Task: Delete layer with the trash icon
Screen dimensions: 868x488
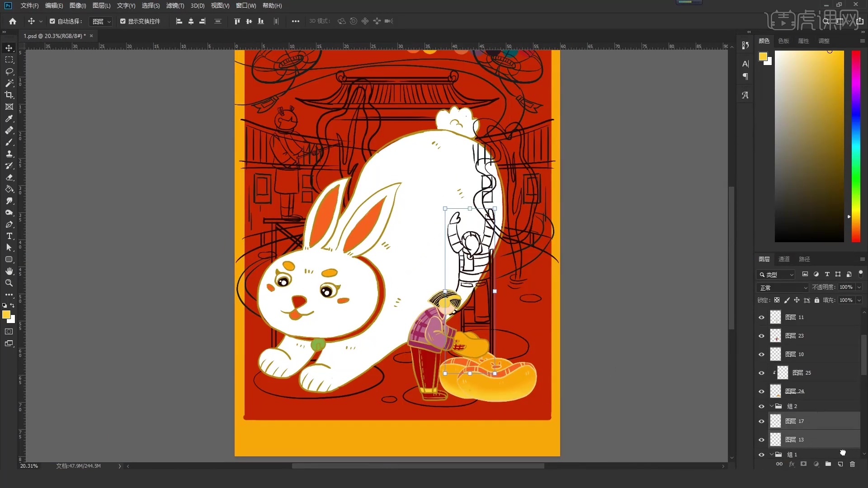Action: [852, 464]
